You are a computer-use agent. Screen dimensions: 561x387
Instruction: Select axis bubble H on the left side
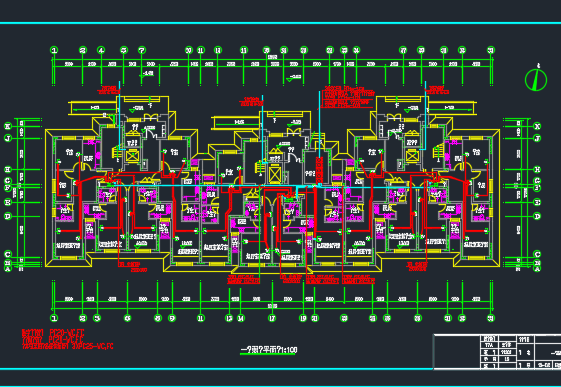[x=8, y=169]
